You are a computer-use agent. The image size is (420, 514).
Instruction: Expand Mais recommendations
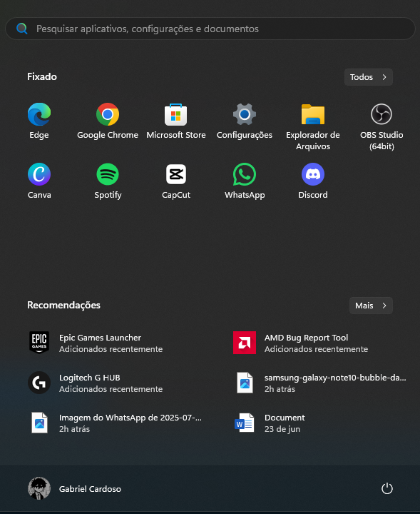coord(371,306)
